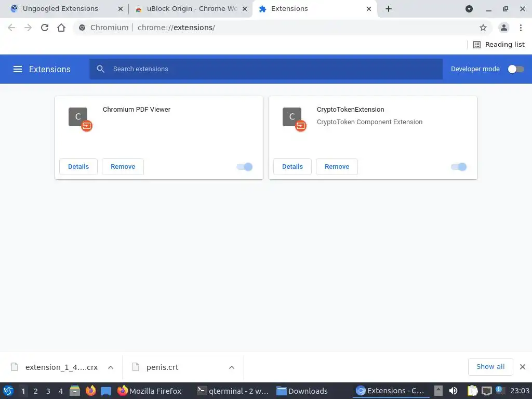Go back to previous page
Image resolution: width=532 pixels, height=399 pixels.
point(11,28)
